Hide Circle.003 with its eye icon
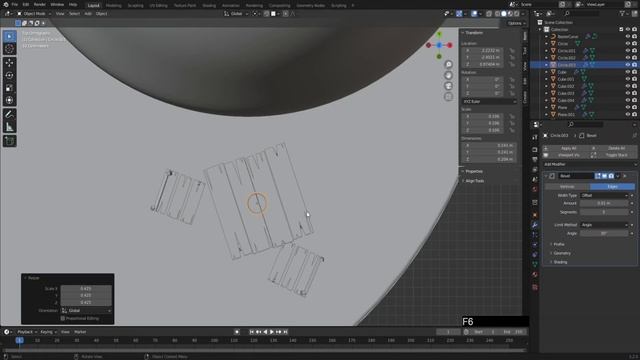The width and height of the screenshot is (640, 360). [628, 64]
